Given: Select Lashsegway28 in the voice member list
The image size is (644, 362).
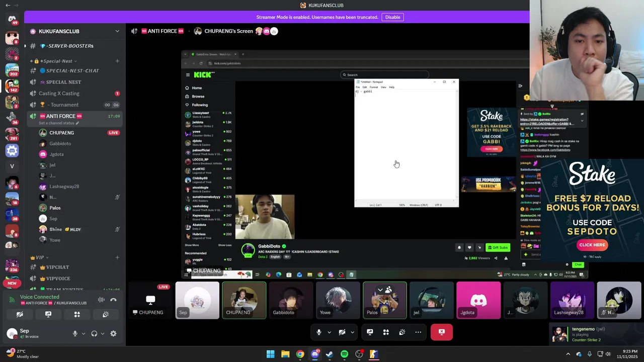Looking at the screenshot, I should [x=79, y=187].
